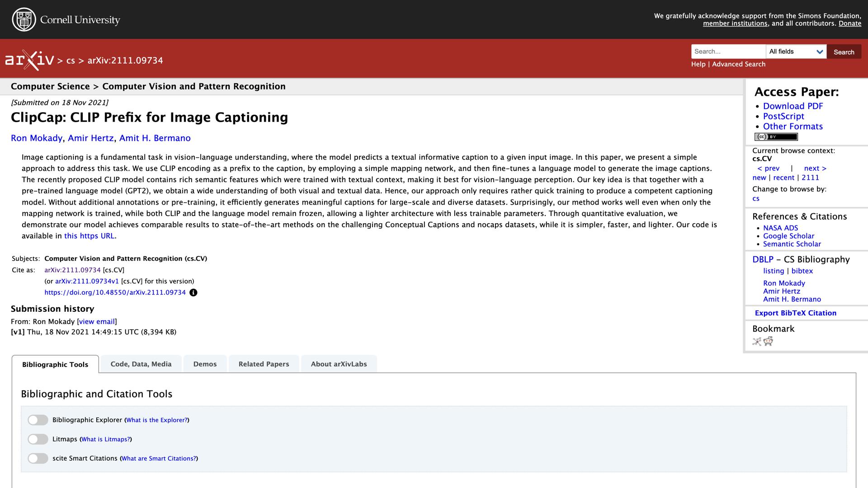Screen dimensions: 868x488
Task: Open author Ron Mokady's link under title
Action: point(37,138)
